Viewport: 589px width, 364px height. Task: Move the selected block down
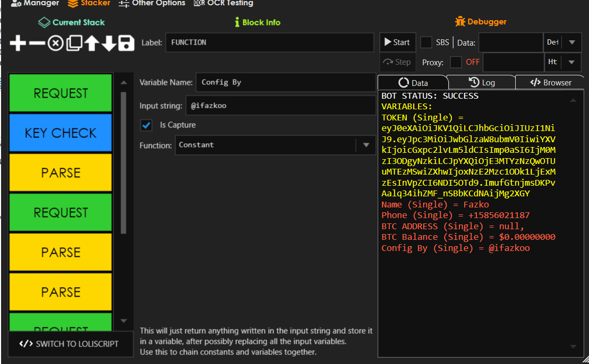point(110,44)
